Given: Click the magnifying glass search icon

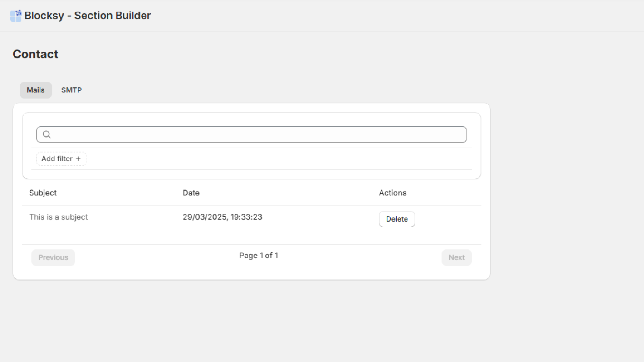Looking at the screenshot, I should coord(47,134).
